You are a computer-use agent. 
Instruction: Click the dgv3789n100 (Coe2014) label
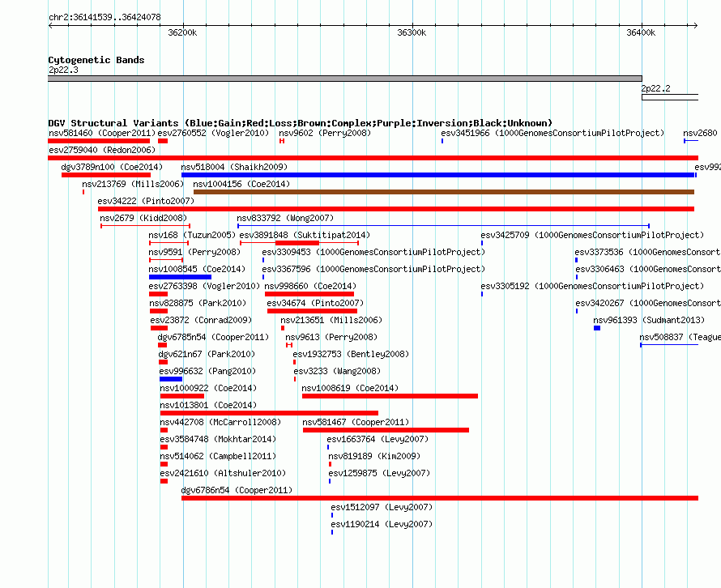pyautogui.click(x=112, y=168)
